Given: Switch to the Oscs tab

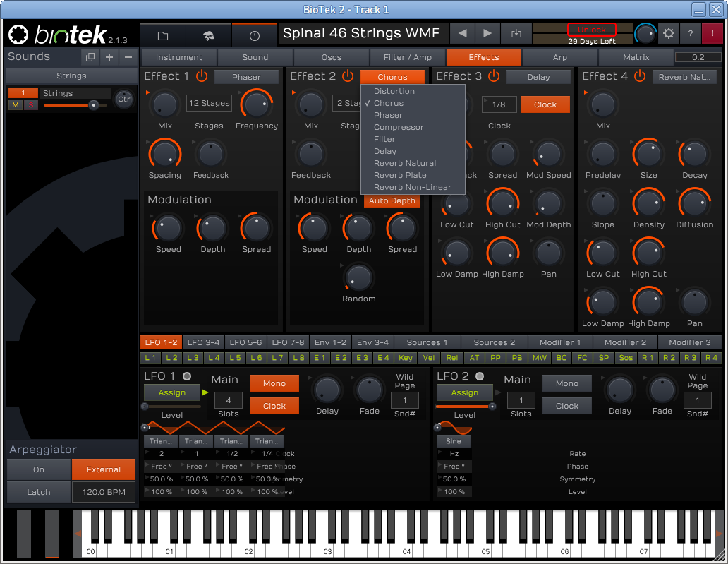Looking at the screenshot, I should coord(331,57).
